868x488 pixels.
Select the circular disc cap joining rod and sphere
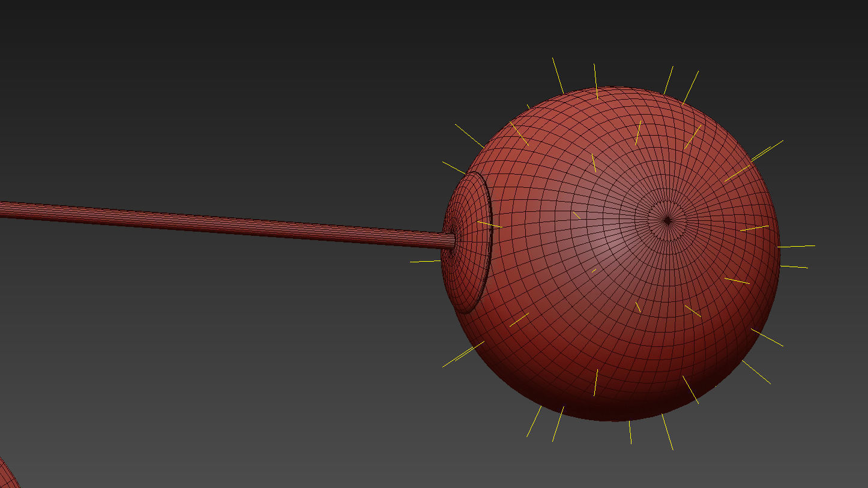(x=467, y=242)
